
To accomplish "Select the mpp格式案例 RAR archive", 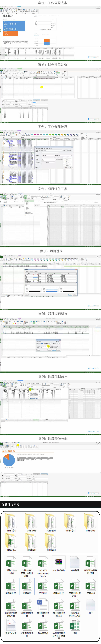I will click(x=59, y=564).
